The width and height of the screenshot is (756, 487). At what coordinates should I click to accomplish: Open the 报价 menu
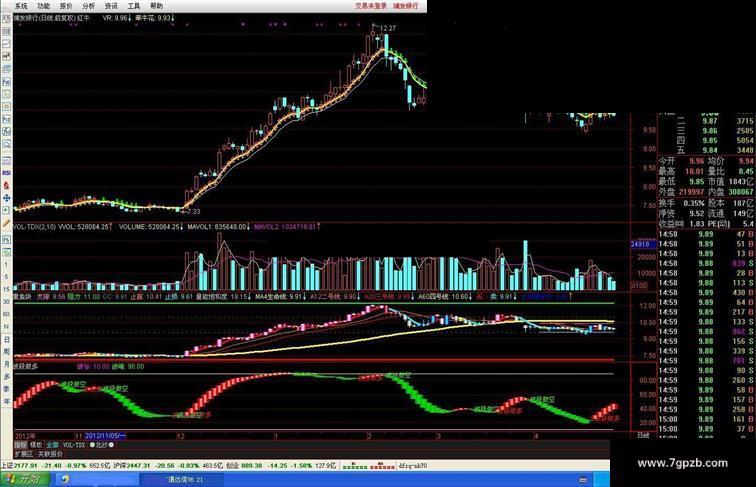click(x=66, y=6)
